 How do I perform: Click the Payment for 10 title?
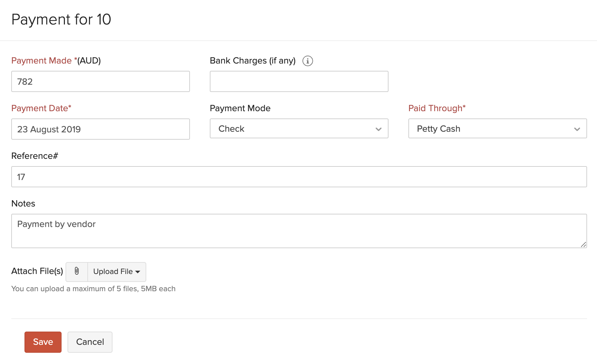(61, 20)
